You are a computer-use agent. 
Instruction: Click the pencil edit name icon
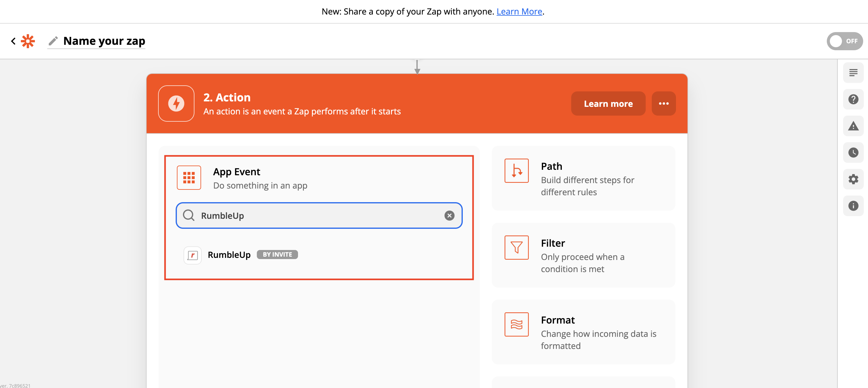(53, 41)
